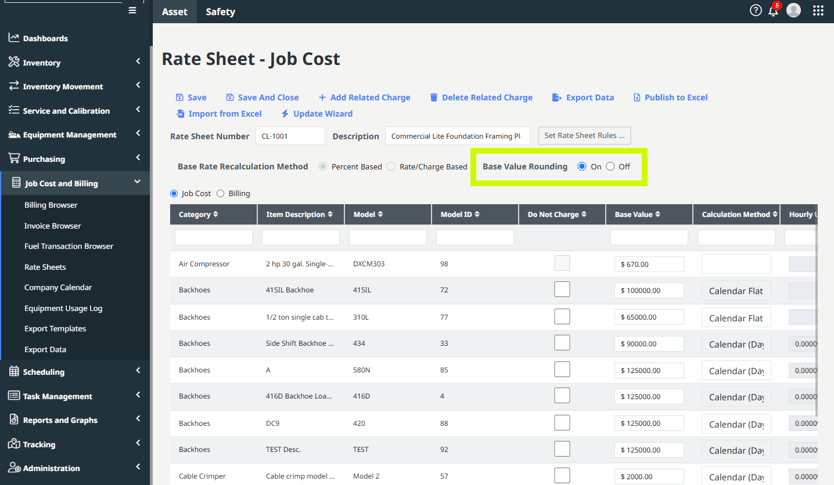
Task: Expand the Inventory Movement chevron
Action: point(138,85)
